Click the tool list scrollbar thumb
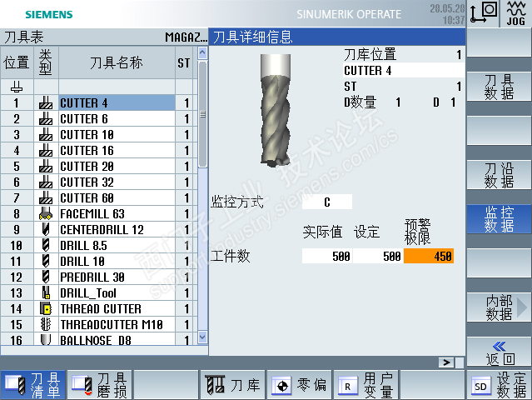Viewport: 532px width, 400px height. pos(202,114)
